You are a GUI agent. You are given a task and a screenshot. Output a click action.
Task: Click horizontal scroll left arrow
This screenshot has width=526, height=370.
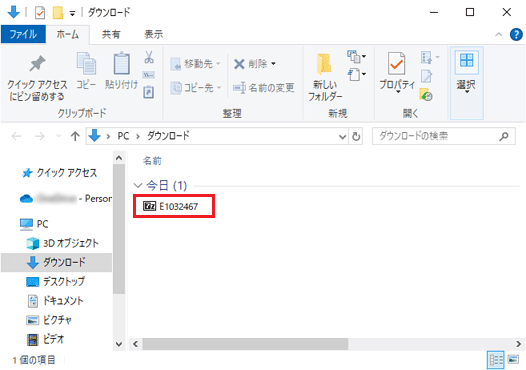pos(136,344)
